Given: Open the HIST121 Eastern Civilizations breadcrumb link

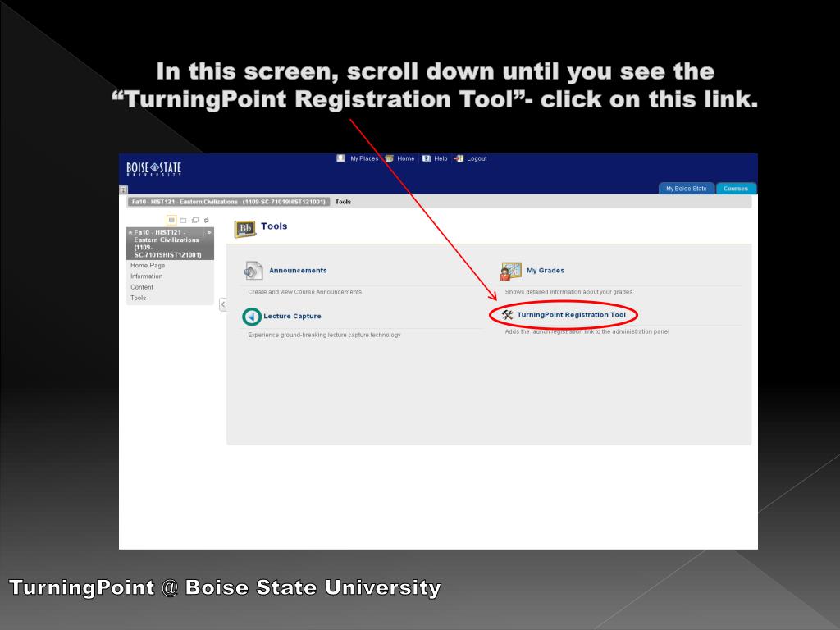Looking at the screenshot, I should pos(230,201).
